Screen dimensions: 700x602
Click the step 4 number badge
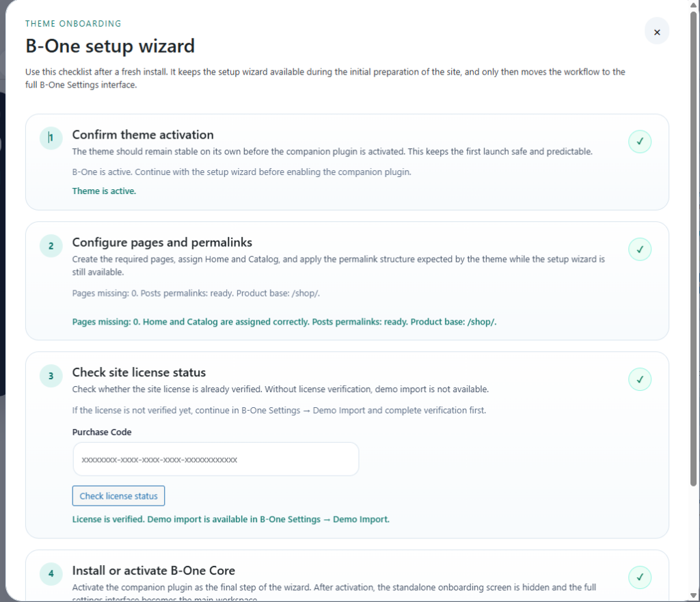click(51, 574)
